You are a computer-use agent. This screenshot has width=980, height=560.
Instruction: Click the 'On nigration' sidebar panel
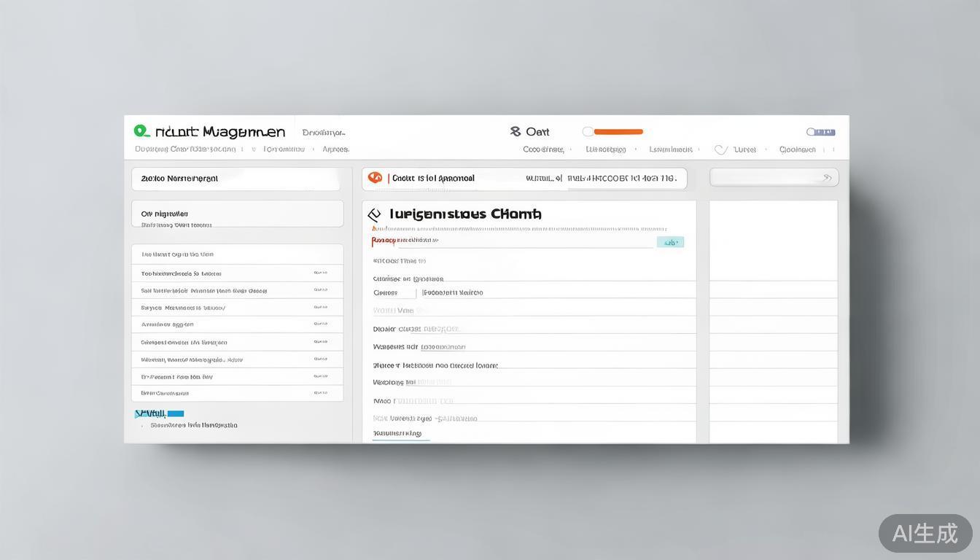click(237, 214)
